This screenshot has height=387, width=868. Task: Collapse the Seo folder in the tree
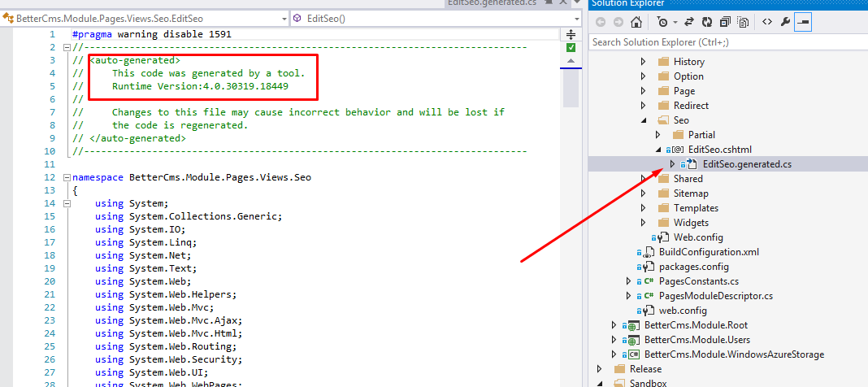click(643, 120)
